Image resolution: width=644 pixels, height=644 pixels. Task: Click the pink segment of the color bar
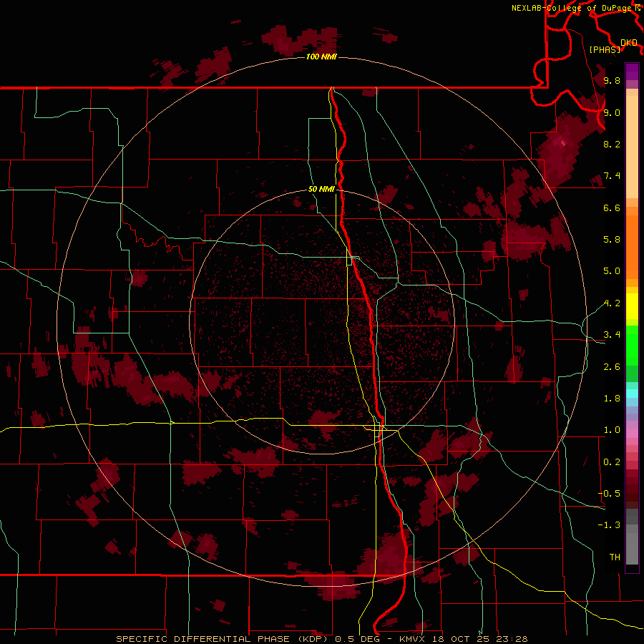click(632, 434)
